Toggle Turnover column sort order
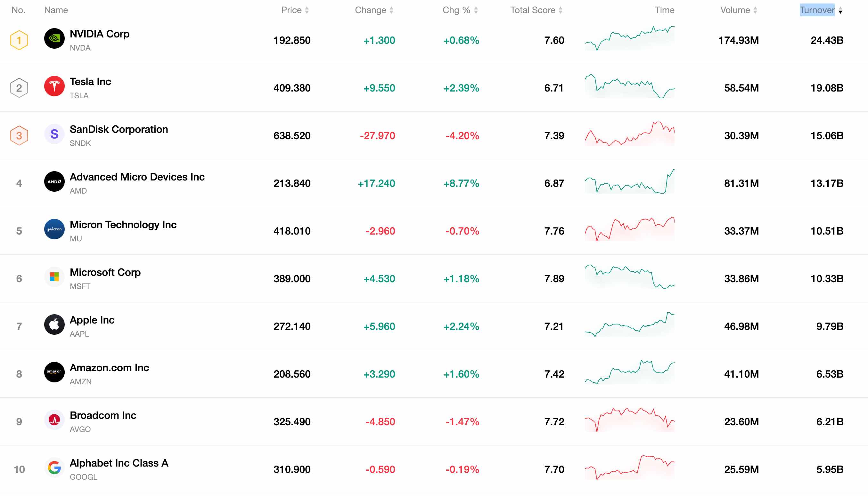The image size is (868, 496). 821,10
